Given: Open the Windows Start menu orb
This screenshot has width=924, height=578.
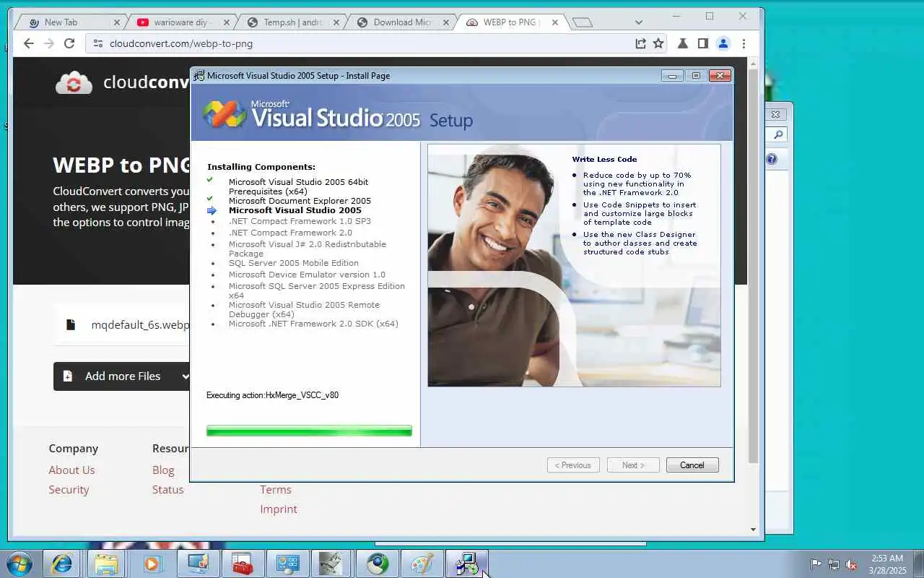Looking at the screenshot, I should click(18, 564).
